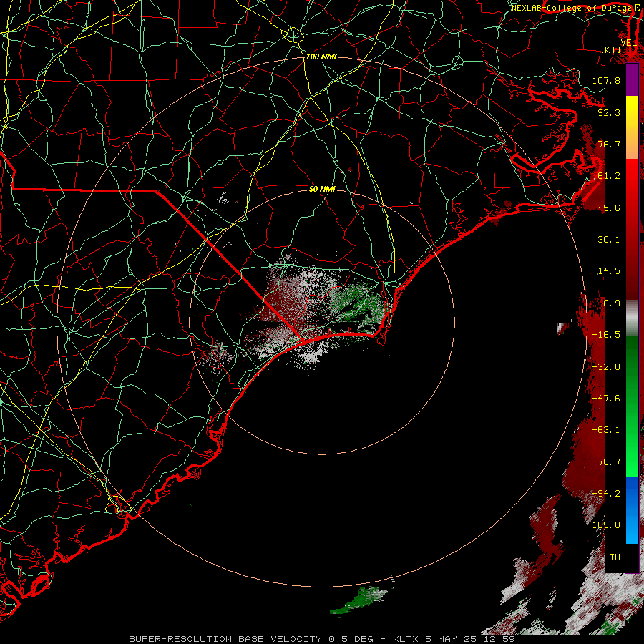The width and height of the screenshot is (644, 644).
Task: Select the 61.2 legend value
Action: tap(609, 176)
